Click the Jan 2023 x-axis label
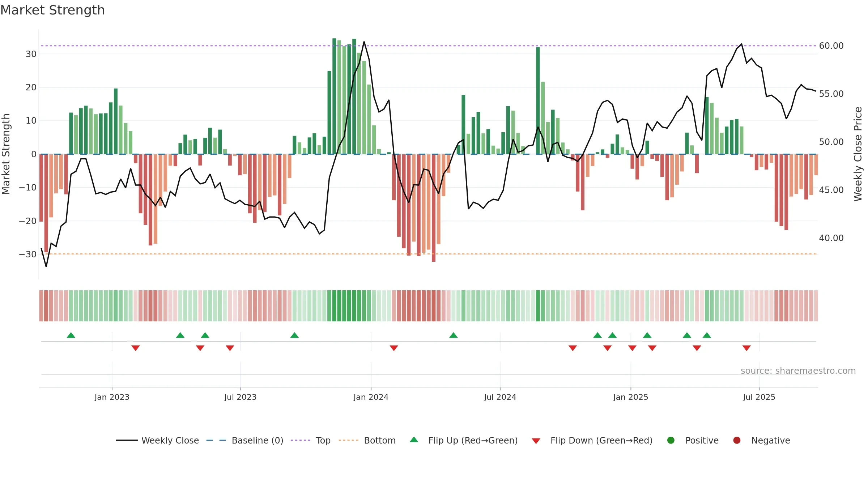 tap(112, 397)
